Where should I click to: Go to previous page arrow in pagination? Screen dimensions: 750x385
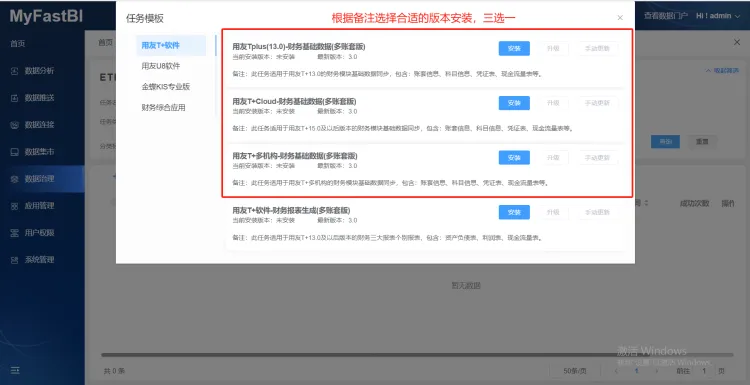616,371
